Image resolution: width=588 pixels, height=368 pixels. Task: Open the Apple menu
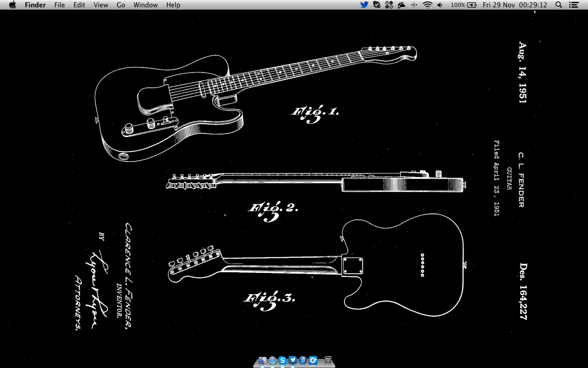click(x=12, y=5)
